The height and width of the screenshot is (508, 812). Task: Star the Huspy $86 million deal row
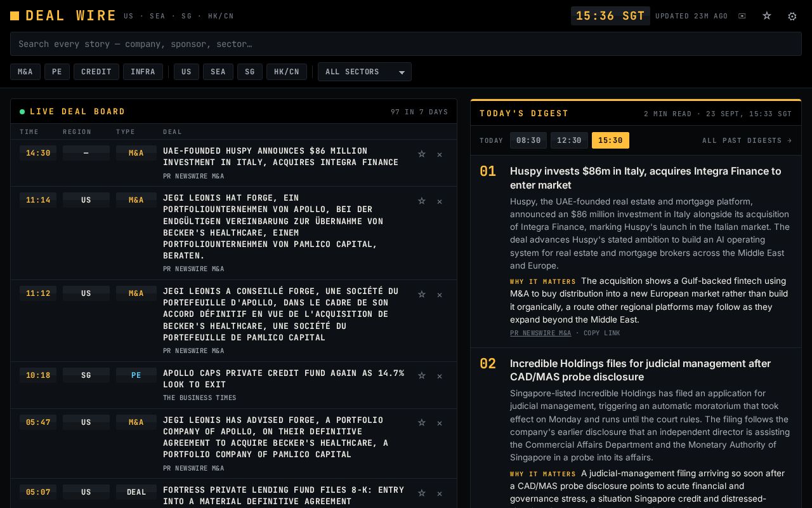point(421,154)
